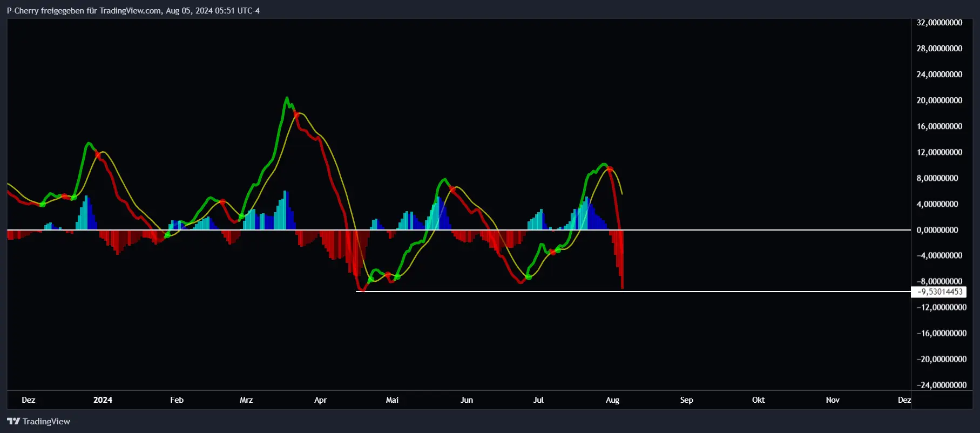Viewport: 980px width, 433px height.
Task: Click the −4,00000000 price axis label
Action: tap(939, 255)
